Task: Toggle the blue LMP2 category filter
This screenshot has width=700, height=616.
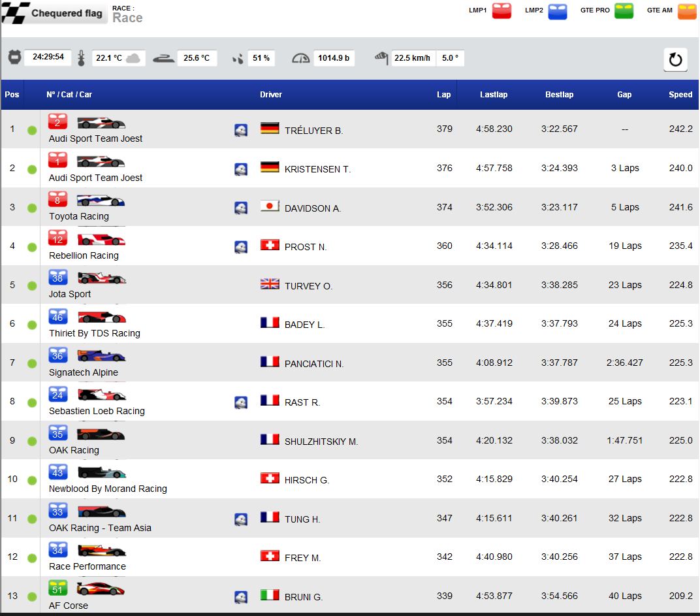Action: [x=557, y=10]
